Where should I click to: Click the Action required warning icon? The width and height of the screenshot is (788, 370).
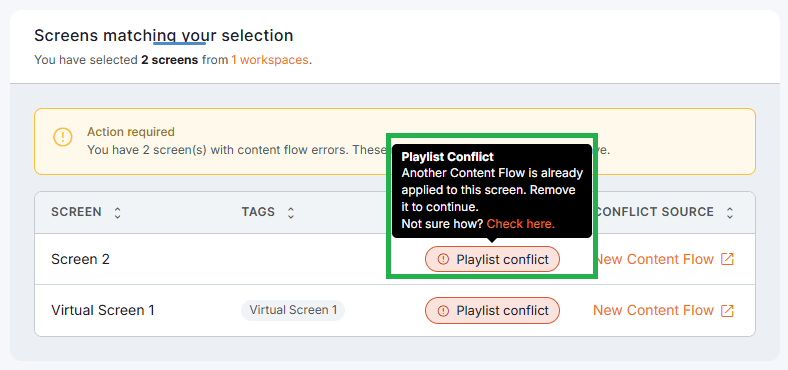[63, 137]
